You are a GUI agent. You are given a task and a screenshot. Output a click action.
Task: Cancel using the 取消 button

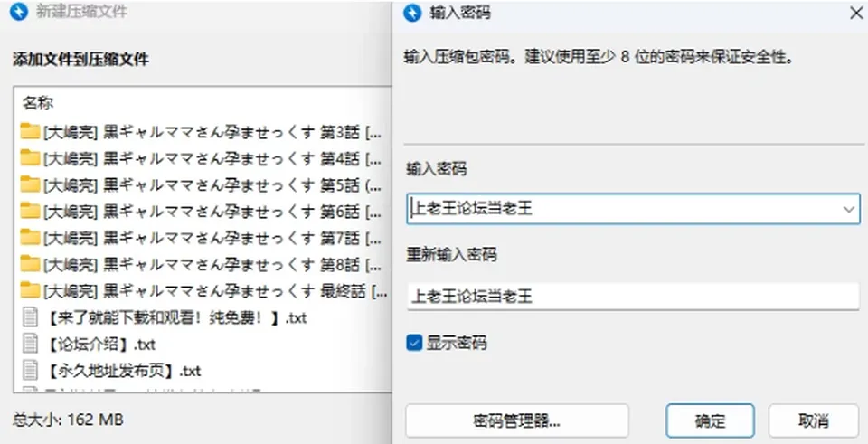tap(813, 420)
